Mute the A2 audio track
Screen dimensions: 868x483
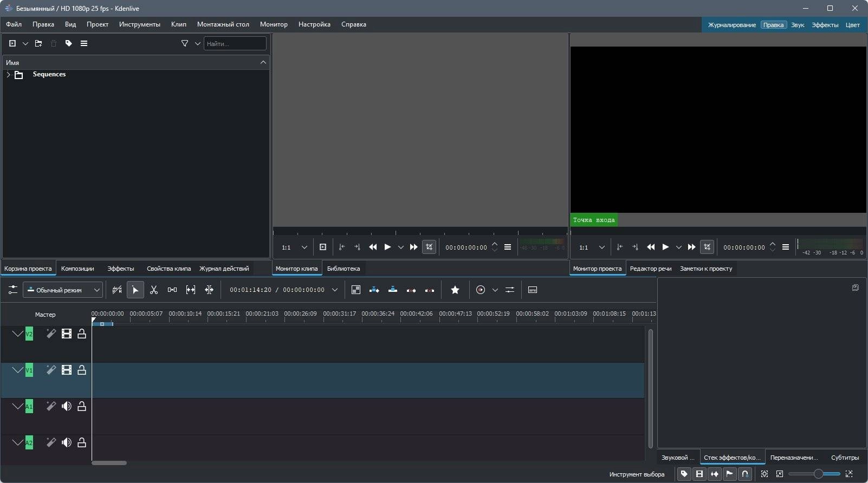(67, 442)
